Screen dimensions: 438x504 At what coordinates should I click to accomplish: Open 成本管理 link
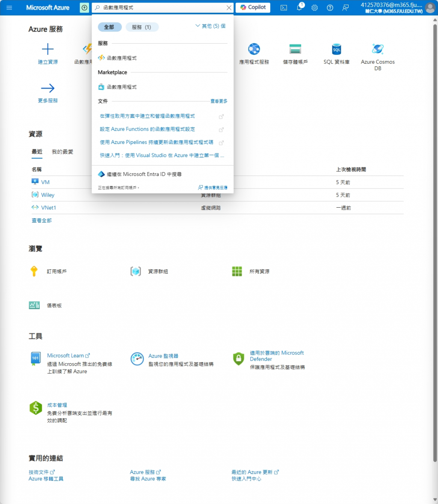pyautogui.click(x=57, y=405)
